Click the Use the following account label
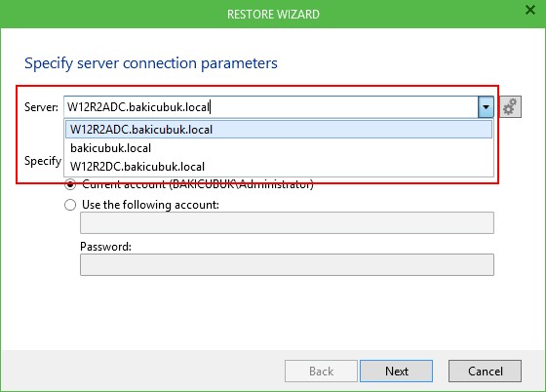546x392 pixels. coord(150,205)
